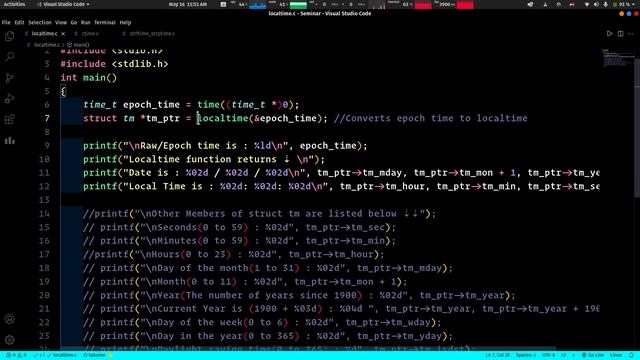640x360 pixels.
Task: Open the Visual Studio Code app menu dropdown
Action: point(63,4)
